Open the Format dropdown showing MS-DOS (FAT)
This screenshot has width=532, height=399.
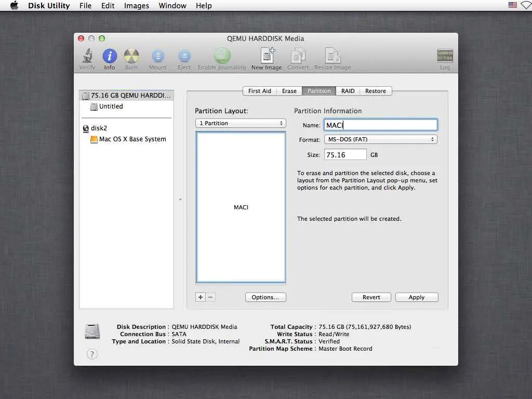[381, 139]
